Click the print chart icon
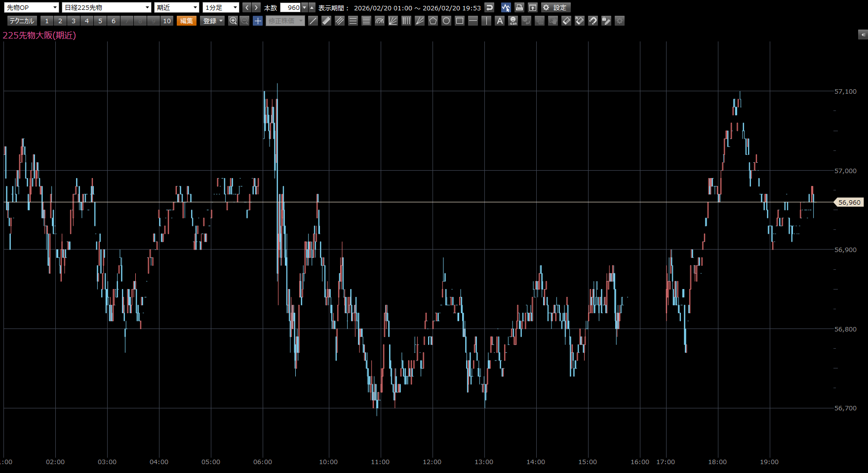 (x=519, y=7)
